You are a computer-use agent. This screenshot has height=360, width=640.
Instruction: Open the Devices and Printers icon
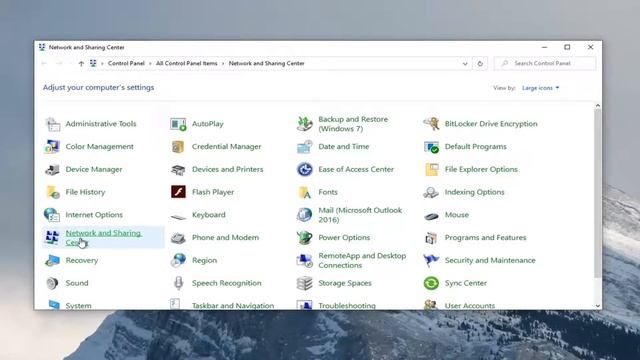178,169
